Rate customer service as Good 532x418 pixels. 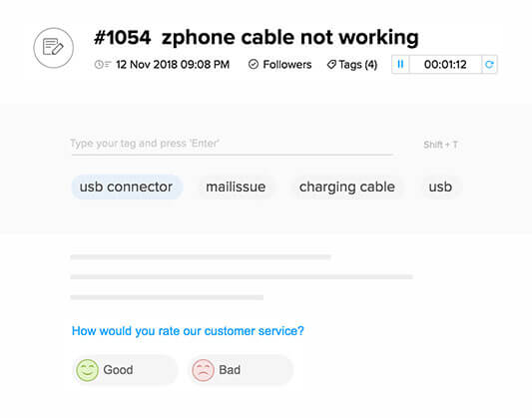coord(125,370)
